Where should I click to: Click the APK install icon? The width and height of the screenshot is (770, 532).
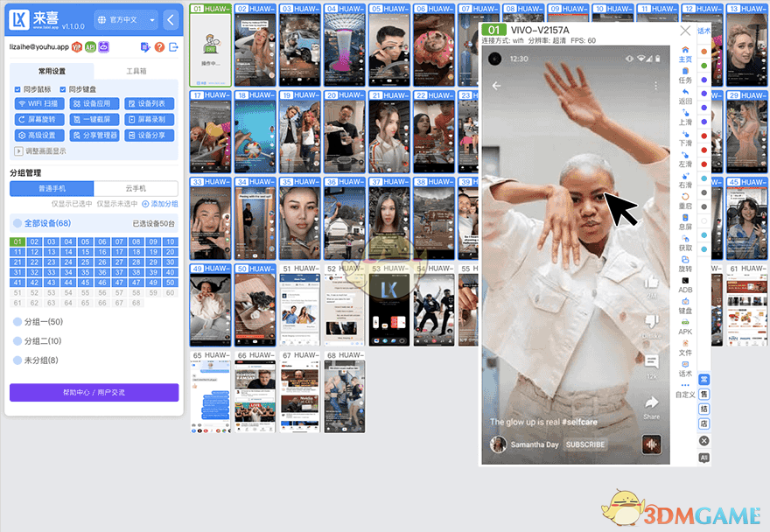(685, 321)
